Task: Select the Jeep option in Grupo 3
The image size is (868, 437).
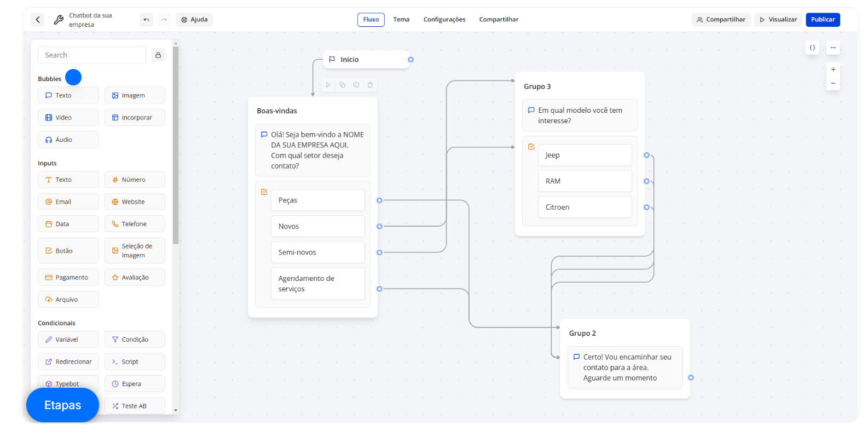Action: [x=585, y=155]
